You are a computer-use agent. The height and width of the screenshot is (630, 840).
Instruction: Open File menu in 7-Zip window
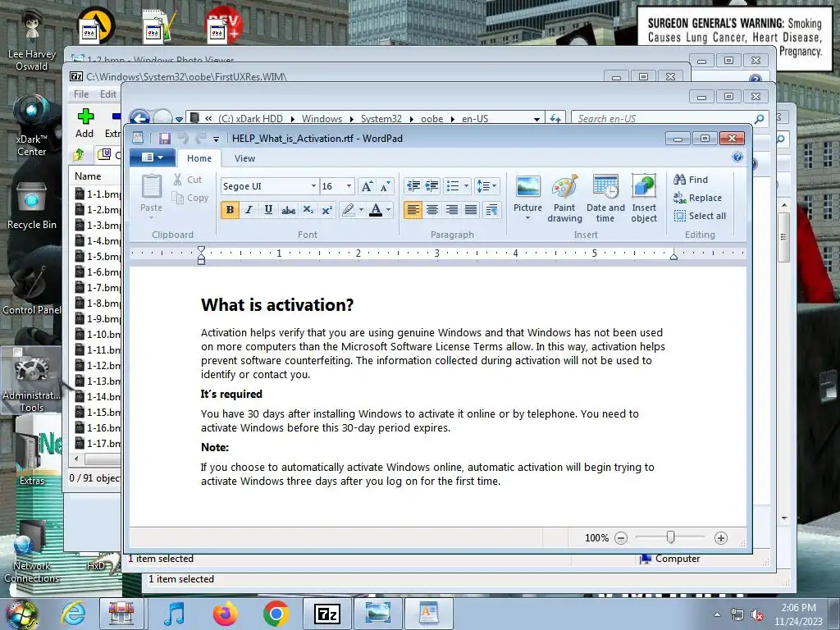[81, 94]
